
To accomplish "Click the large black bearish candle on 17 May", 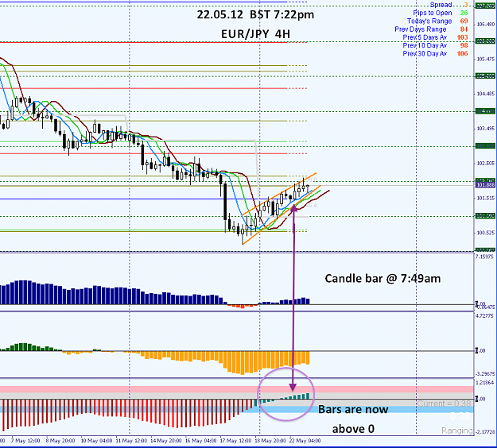I will coord(225,202).
